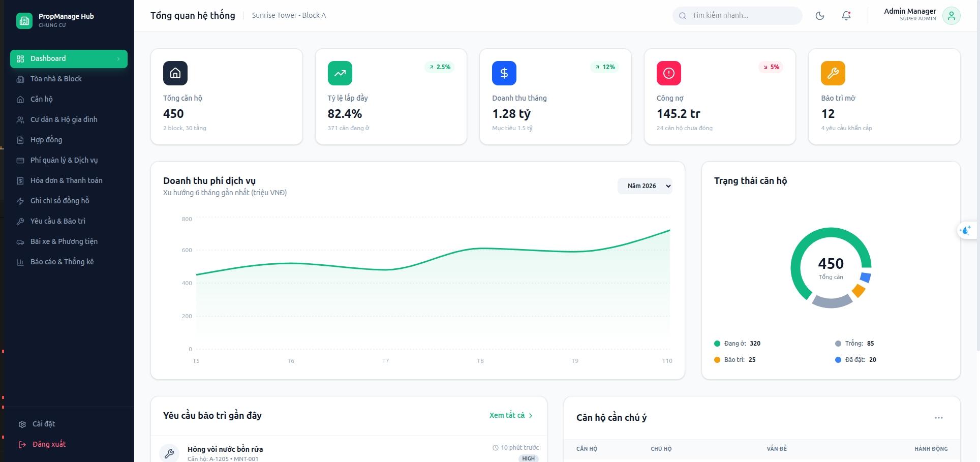The height and width of the screenshot is (462, 980).
Task: Click the Đăng xuất logout button
Action: click(x=49, y=444)
